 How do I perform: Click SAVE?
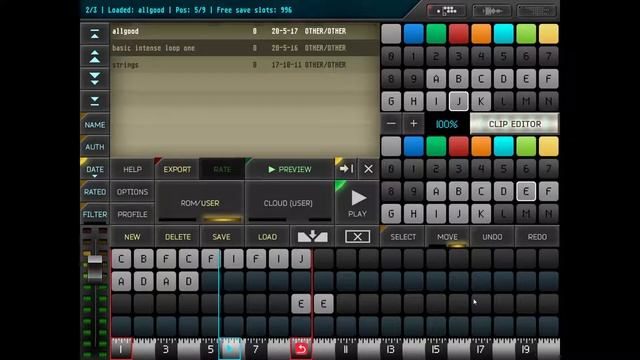click(x=221, y=237)
